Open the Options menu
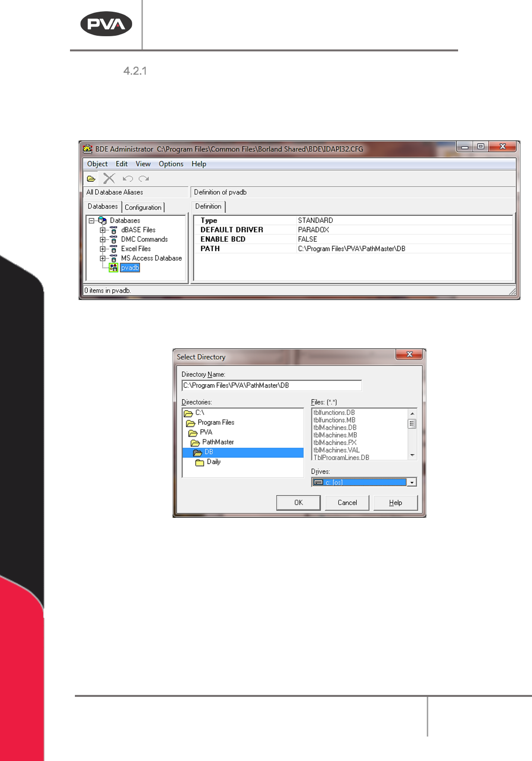532x761 pixels. point(171,164)
